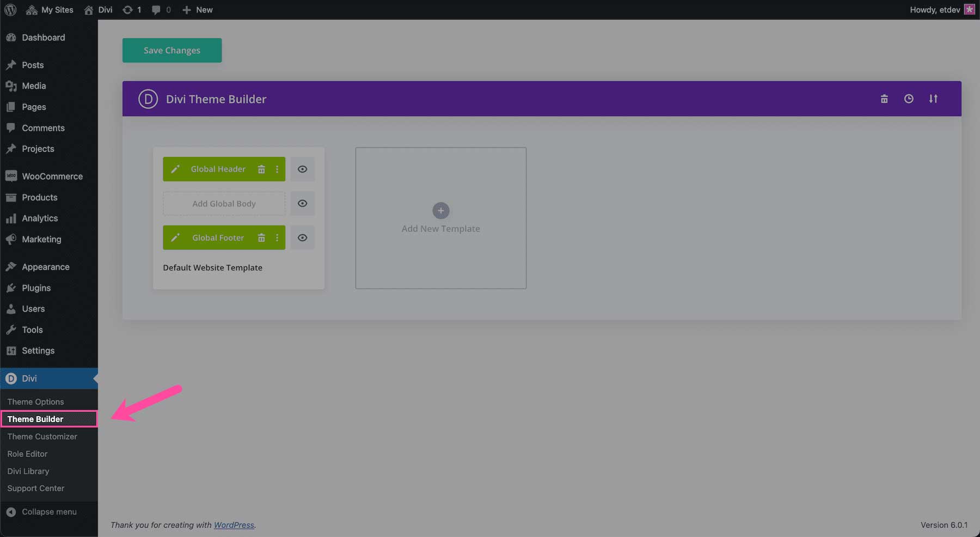Open the Global Footer three-dot menu
Viewport: 980px width, 537px height.
277,237
